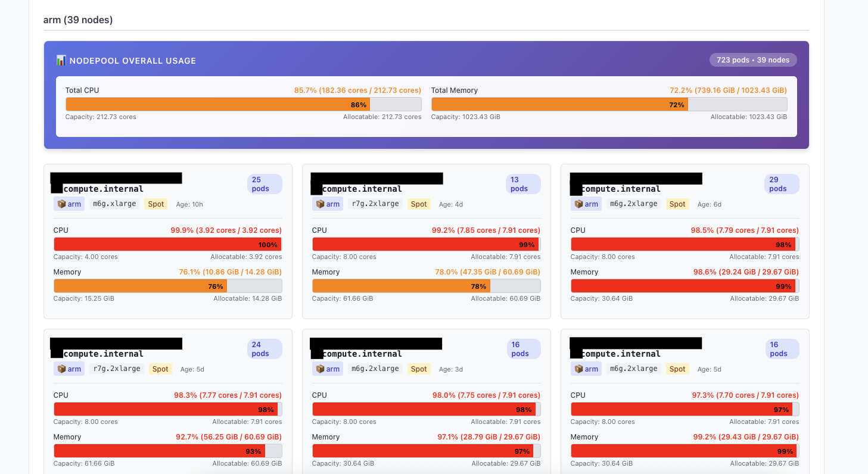
Task: Click the arm (39 nodes) section heading
Action: coord(78,20)
